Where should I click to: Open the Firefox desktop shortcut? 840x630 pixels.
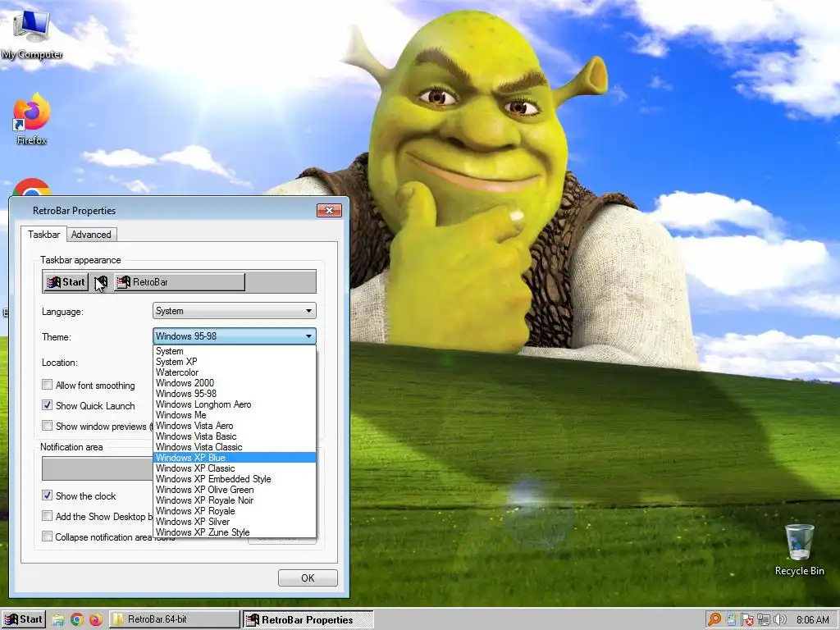pos(32,119)
